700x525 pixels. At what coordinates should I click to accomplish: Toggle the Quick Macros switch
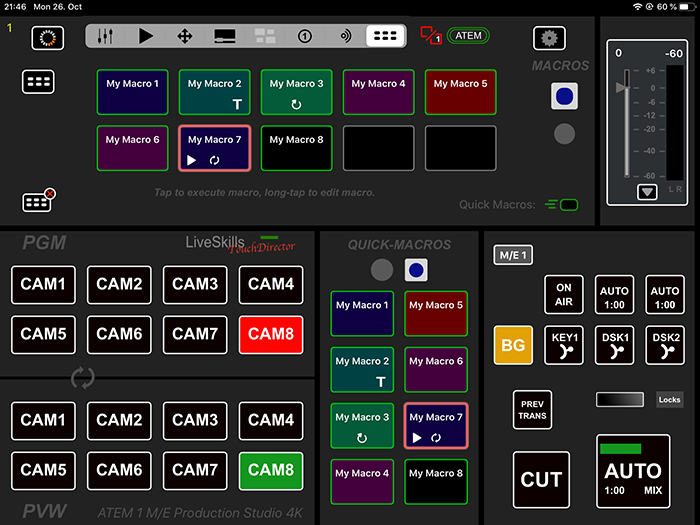[x=562, y=205]
